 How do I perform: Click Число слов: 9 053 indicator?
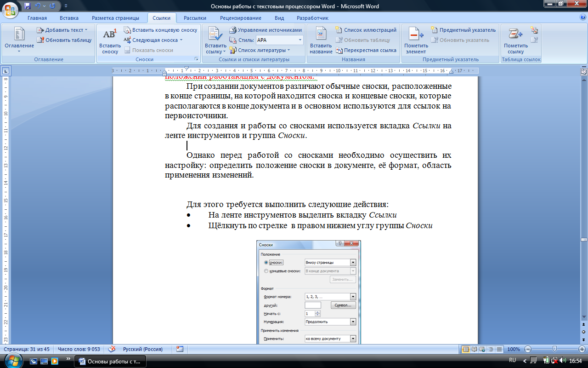point(79,349)
